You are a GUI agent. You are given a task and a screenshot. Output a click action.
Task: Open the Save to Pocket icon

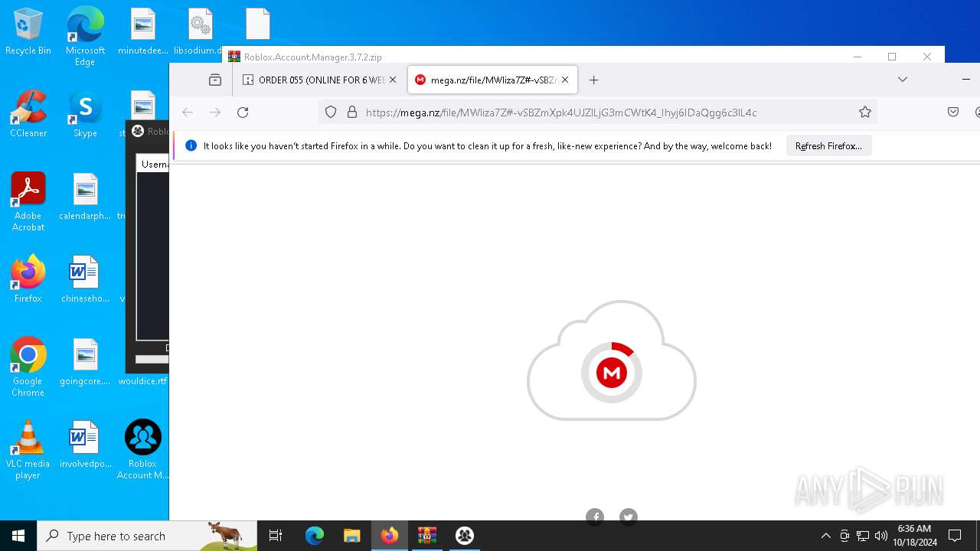(x=953, y=112)
